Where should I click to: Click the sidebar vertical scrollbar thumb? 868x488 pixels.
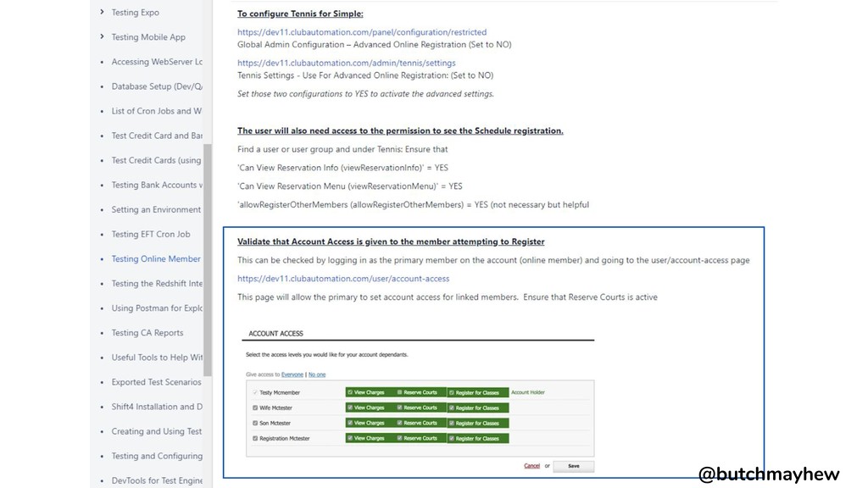[x=208, y=260]
